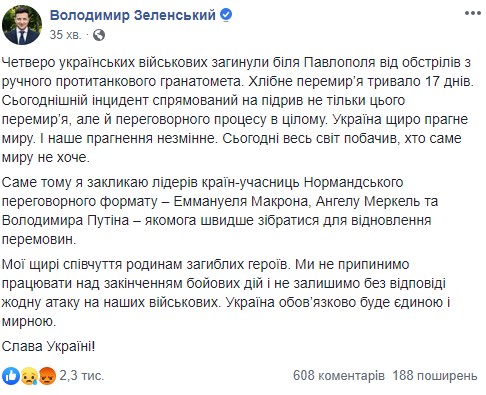Click the condolences paragraph starting Мої щирі

click(226, 293)
